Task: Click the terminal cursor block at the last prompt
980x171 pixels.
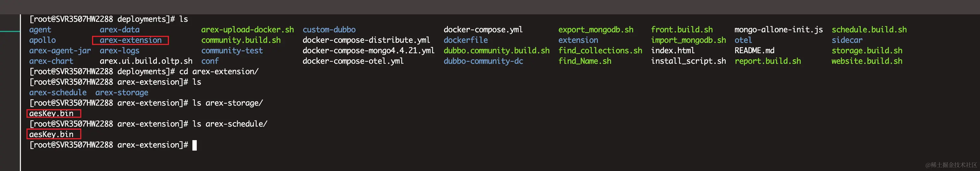Action: (x=194, y=145)
